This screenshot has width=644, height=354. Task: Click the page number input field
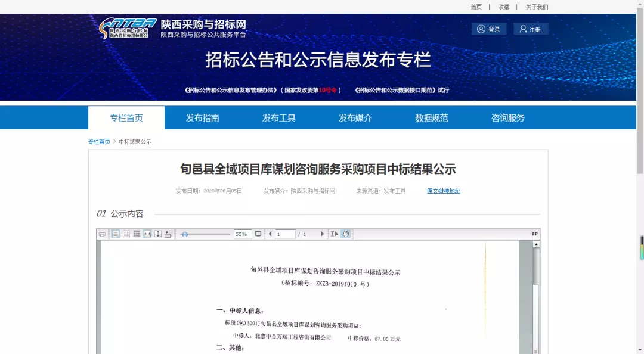pos(285,234)
